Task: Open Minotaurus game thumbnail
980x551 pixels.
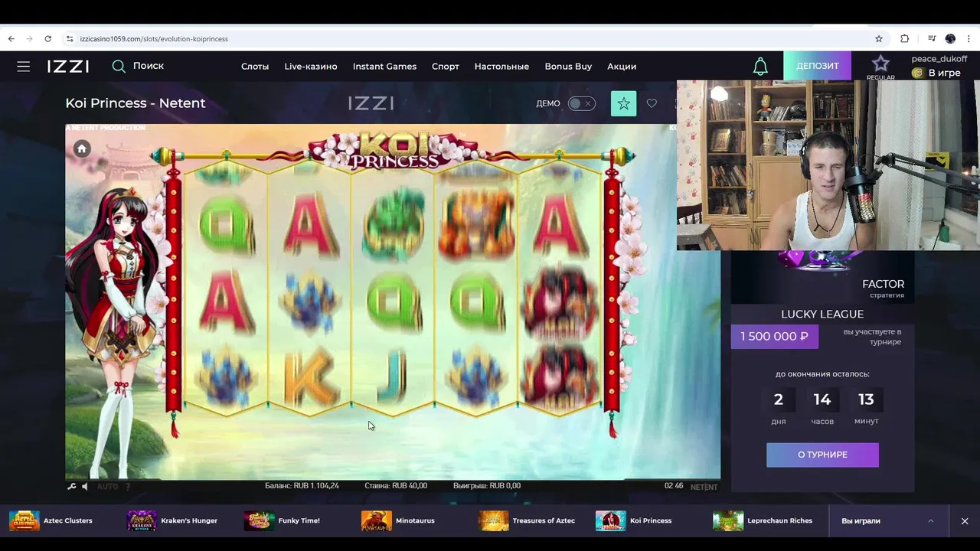Action: point(377,520)
